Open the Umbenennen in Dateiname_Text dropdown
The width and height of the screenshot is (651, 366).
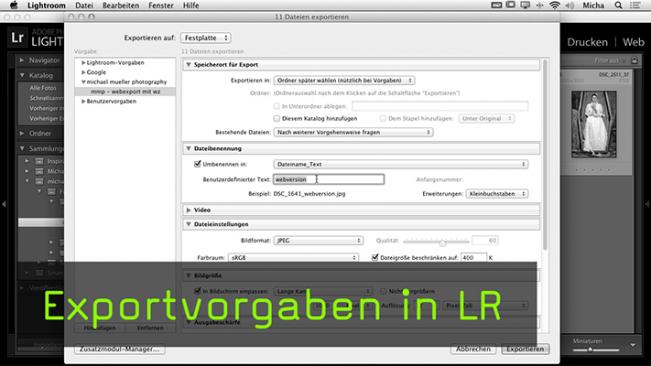coord(401,164)
